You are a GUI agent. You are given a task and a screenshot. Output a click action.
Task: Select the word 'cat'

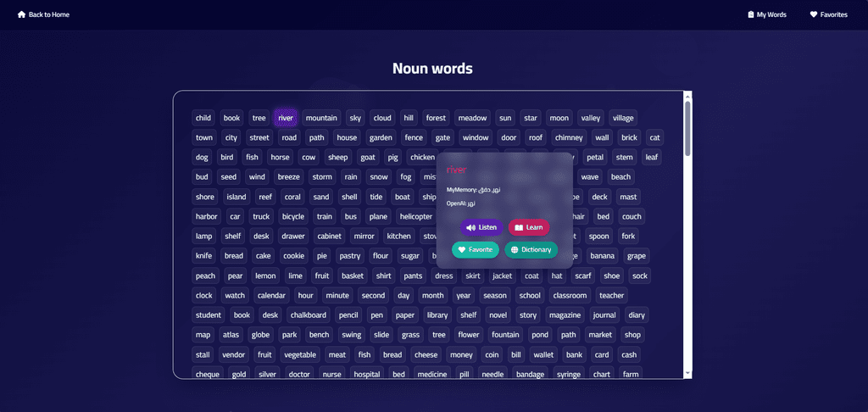point(655,138)
